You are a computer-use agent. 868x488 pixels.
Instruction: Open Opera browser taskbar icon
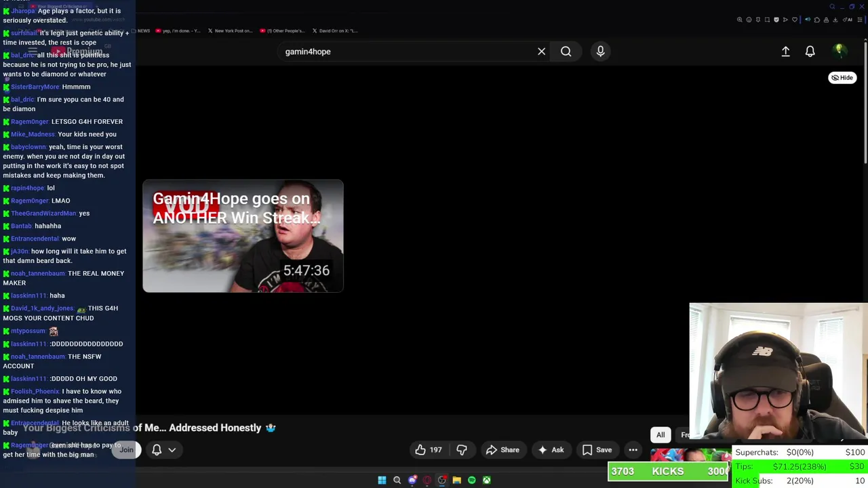(427, 480)
